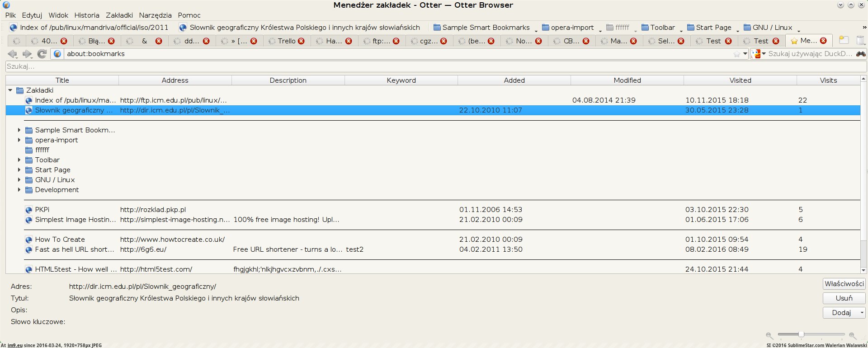Viewport: 868px width, 348px height.
Task: Click the How To Create globe icon
Action: 29,240
